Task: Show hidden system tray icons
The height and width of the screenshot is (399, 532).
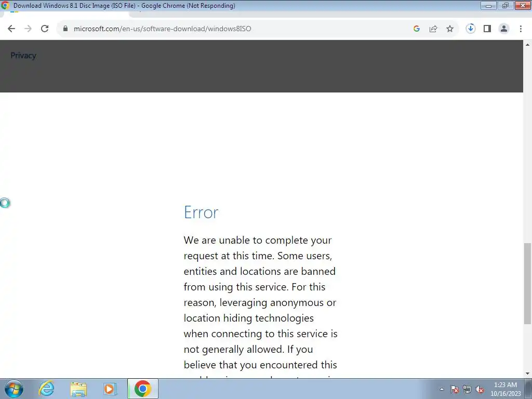Action: (x=442, y=389)
